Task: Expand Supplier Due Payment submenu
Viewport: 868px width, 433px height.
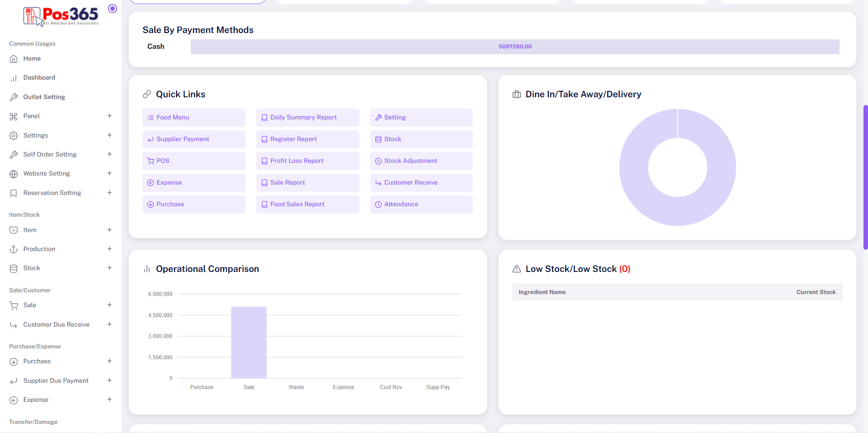Action: pos(109,381)
